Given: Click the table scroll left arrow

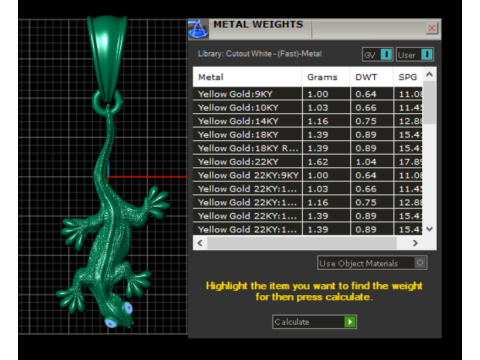Looking at the screenshot, I should point(200,243).
